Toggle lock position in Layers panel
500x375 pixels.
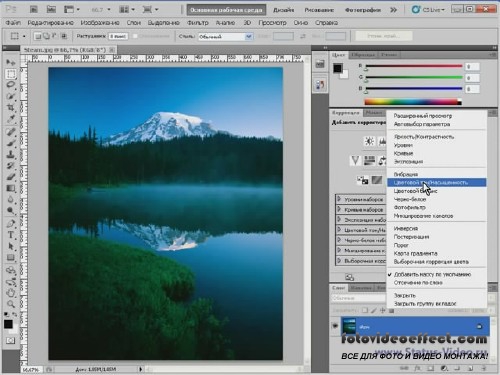tap(383, 310)
